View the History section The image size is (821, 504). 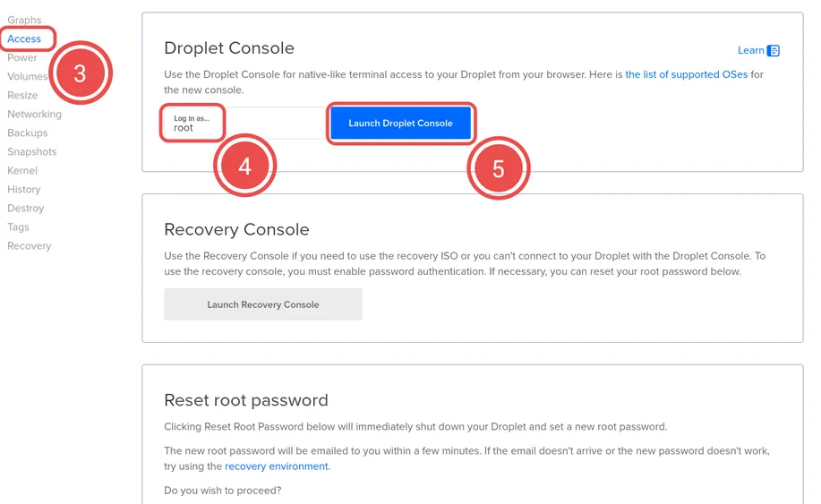(x=24, y=189)
